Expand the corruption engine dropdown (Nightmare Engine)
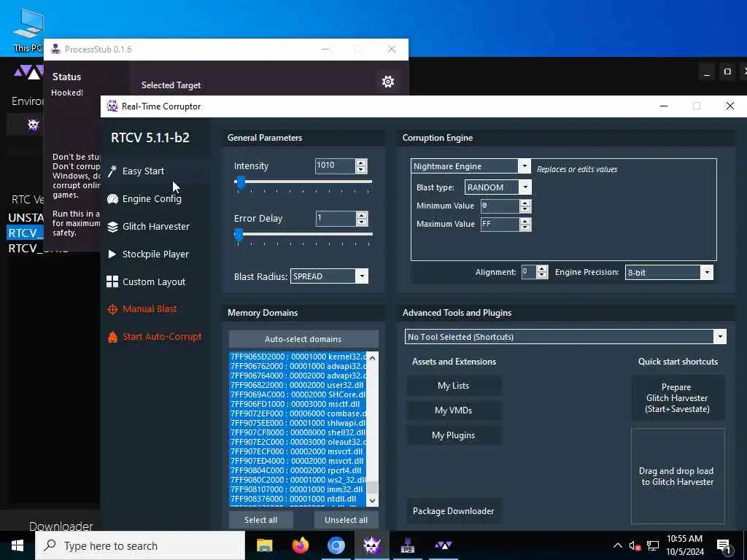The height and width of the screenshot is (560, 747). (x=524, y=166)
